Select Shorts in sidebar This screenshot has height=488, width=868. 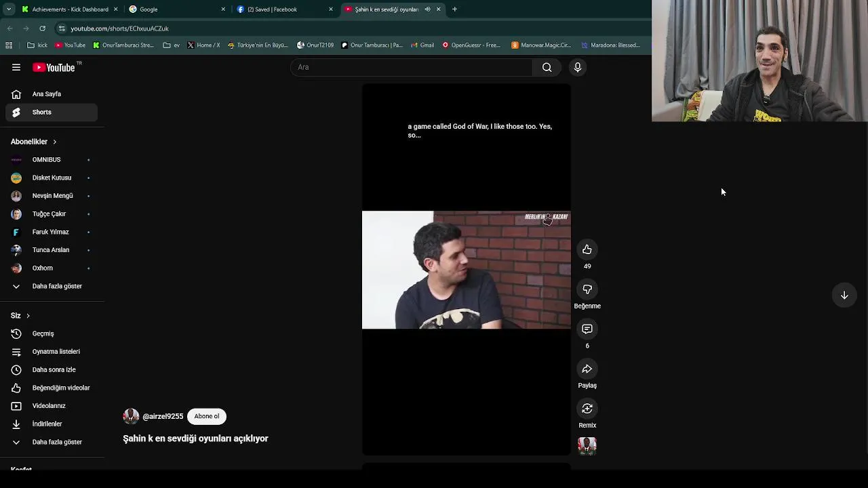pos(52,112)
